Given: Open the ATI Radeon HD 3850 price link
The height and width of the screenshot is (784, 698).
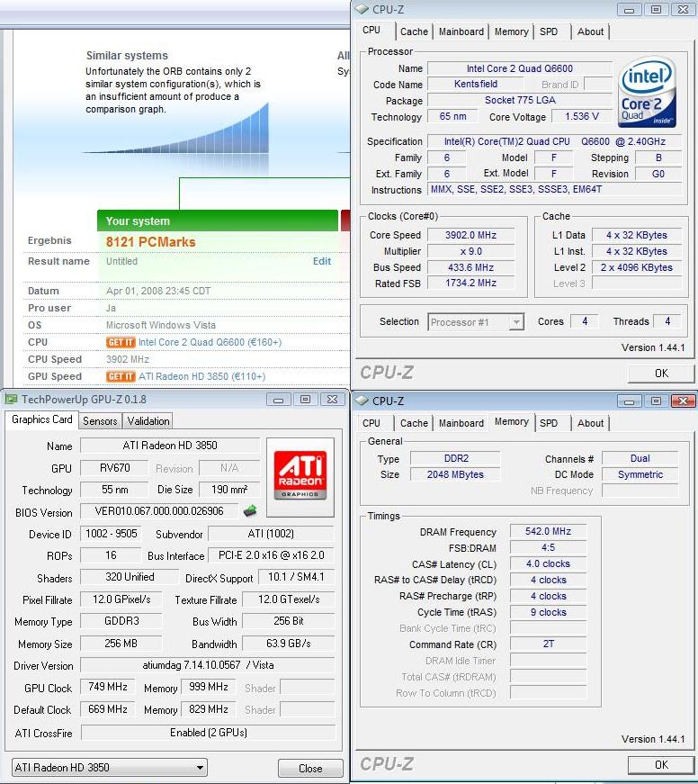Looking at the screenshot, I should [x=201, y=376].
